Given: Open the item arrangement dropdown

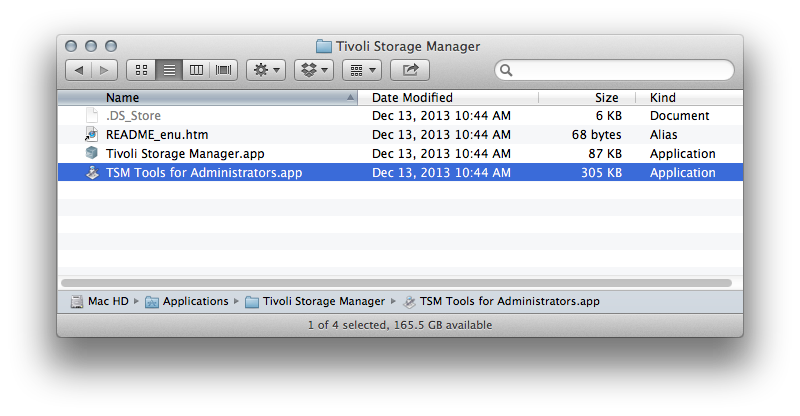Looking at the screenshot, I should (362, 70).
